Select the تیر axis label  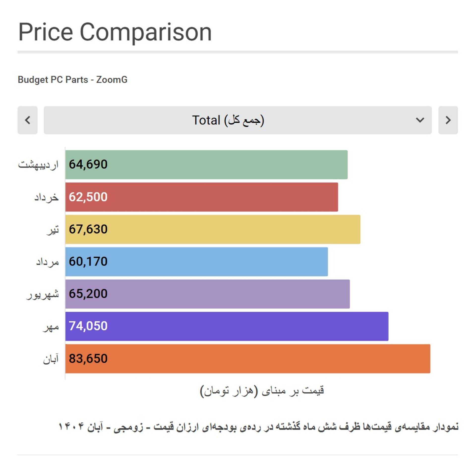53,230
